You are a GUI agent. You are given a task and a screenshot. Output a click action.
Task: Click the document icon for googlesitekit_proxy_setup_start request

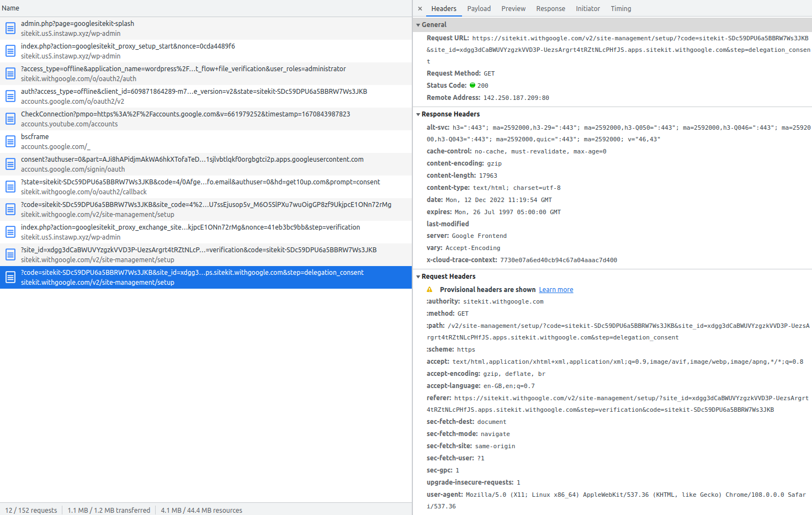pyautogui.click(x=10, y=51)
